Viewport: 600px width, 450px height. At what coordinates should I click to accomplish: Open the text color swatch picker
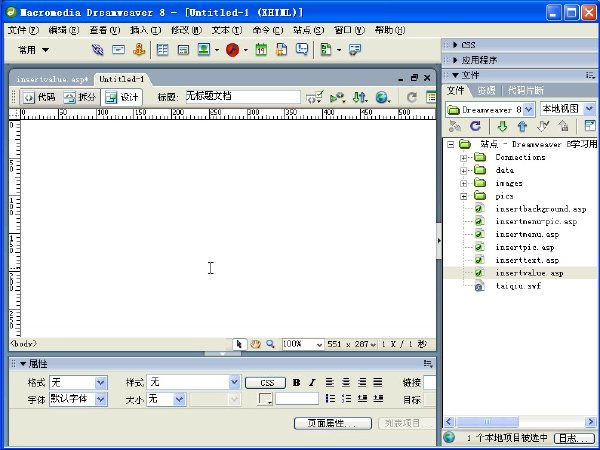(266, 399)
